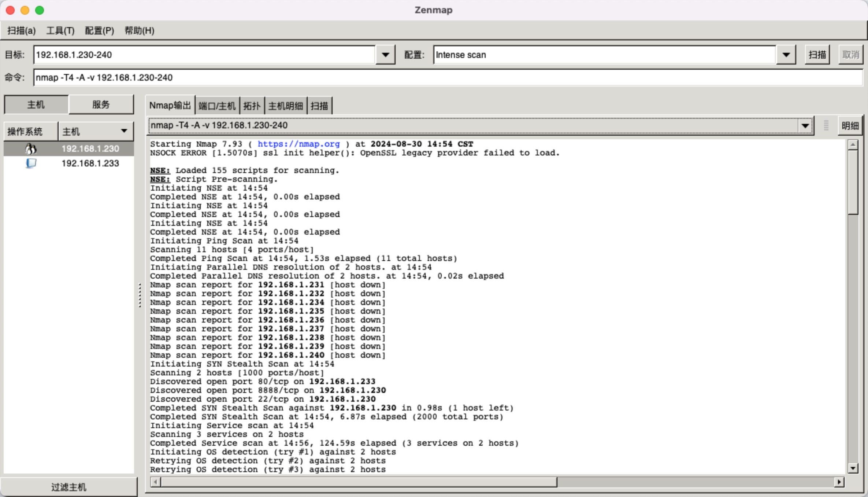
Task: Switch to the 拓扑 tab
Action: 252,106
